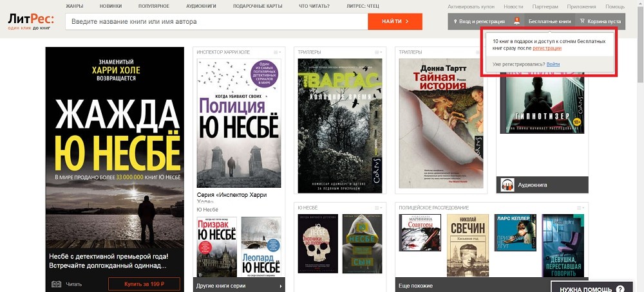The width and height of the screenshot is (644, 292).
Task: Click the ЛитРес logo
Action: [x=31, y=22]
